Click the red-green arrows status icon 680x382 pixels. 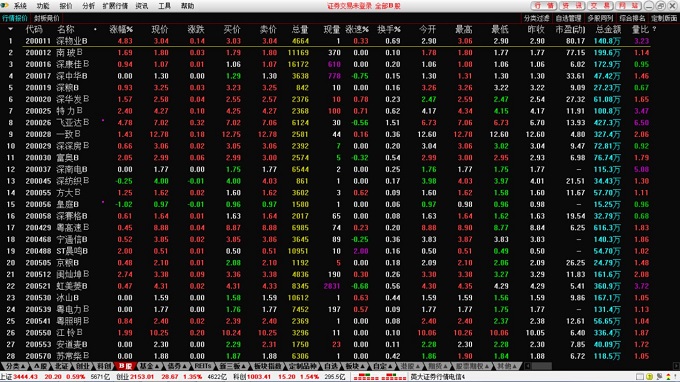coord(668,376)
